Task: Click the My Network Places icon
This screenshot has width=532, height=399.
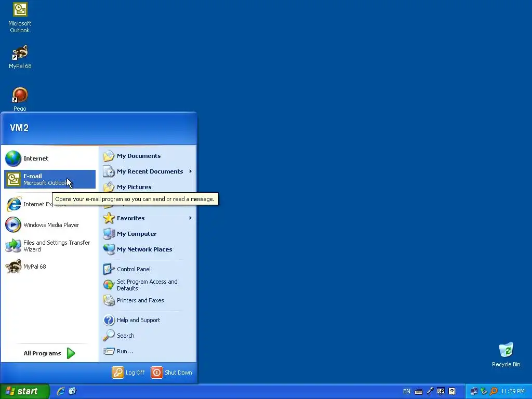Action: (109, 249)
